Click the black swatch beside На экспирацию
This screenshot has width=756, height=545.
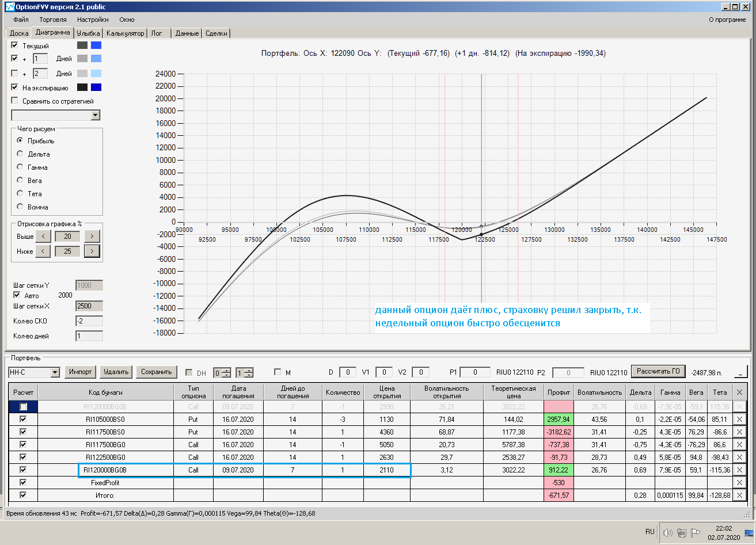click(82, 87)
